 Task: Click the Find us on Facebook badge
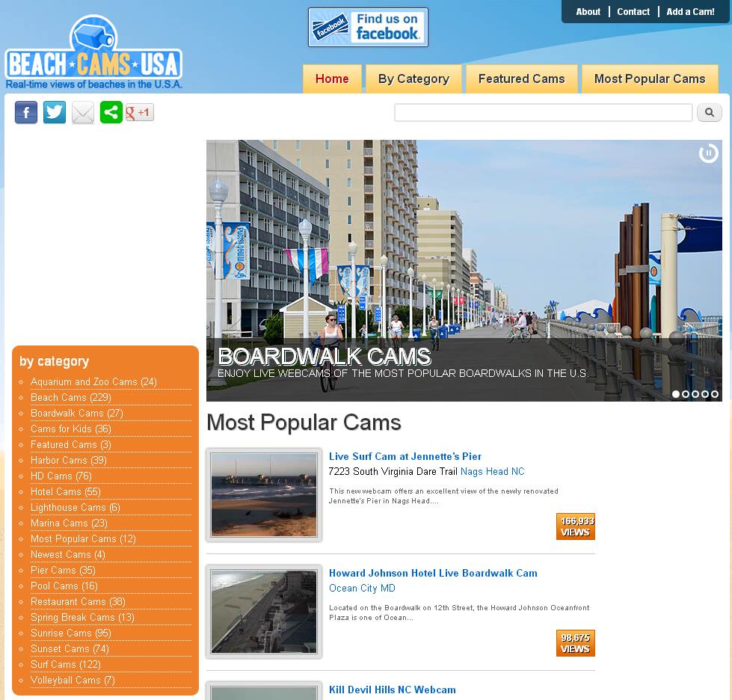tap(368, 27)
